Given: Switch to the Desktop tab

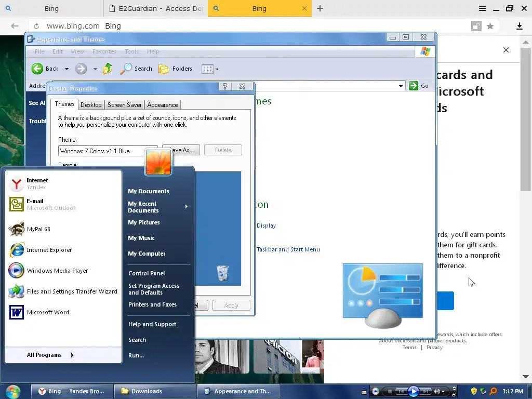Looking at the screenshot, I should click(x=91, y=105).
